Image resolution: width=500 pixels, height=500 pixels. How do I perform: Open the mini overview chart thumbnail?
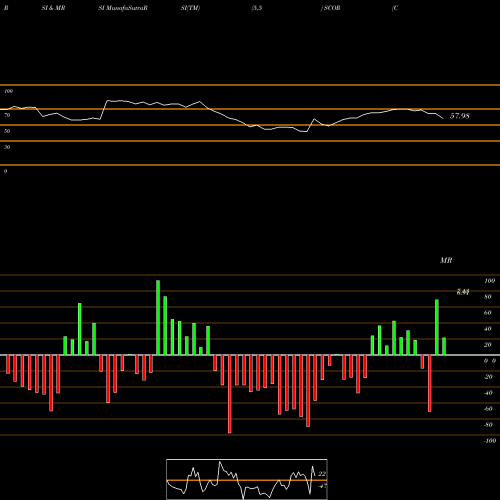(247, 479)
